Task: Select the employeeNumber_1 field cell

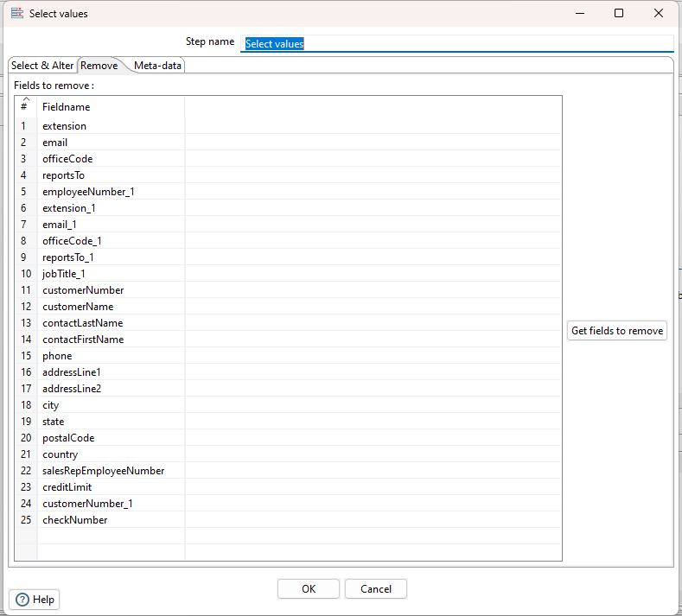Action: tap(110, 192)
